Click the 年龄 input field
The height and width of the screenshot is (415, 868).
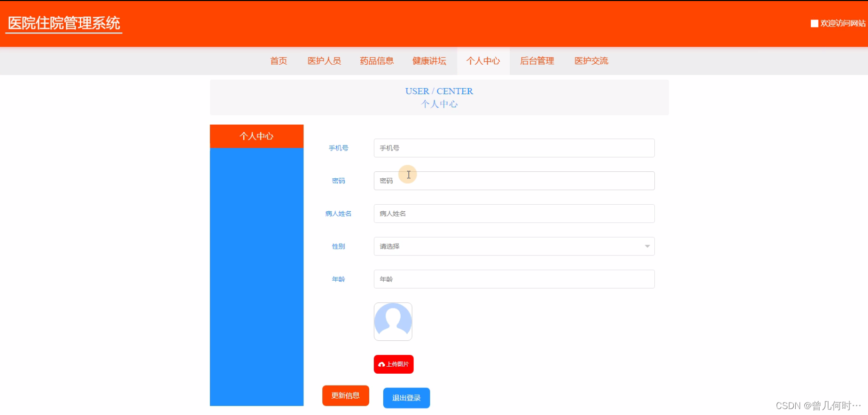click(x=514, y=279)
